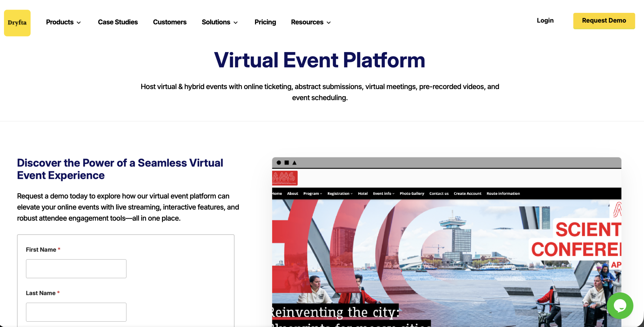
Task: Open the Case Studies page
Action: [x=118, y=22]
